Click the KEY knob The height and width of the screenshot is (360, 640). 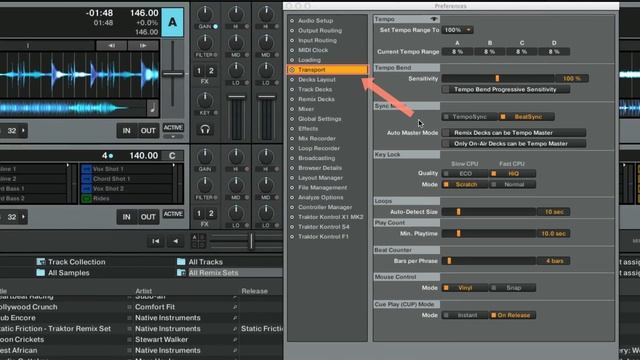point(205,100)
